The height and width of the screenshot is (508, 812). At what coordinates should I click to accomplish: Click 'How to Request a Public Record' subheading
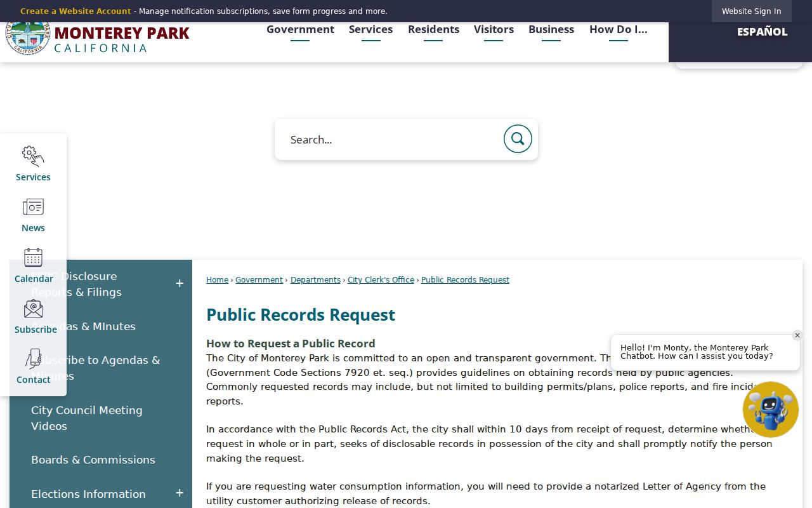(x=291, y=344)
